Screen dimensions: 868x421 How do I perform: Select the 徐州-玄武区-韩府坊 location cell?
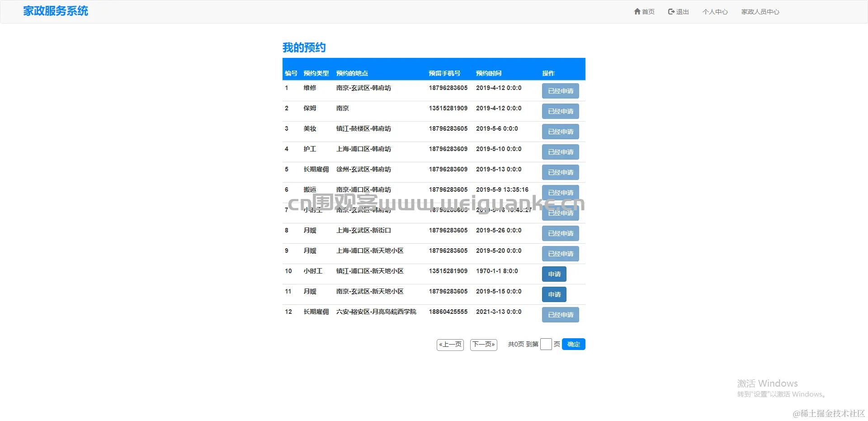point(363,169)
